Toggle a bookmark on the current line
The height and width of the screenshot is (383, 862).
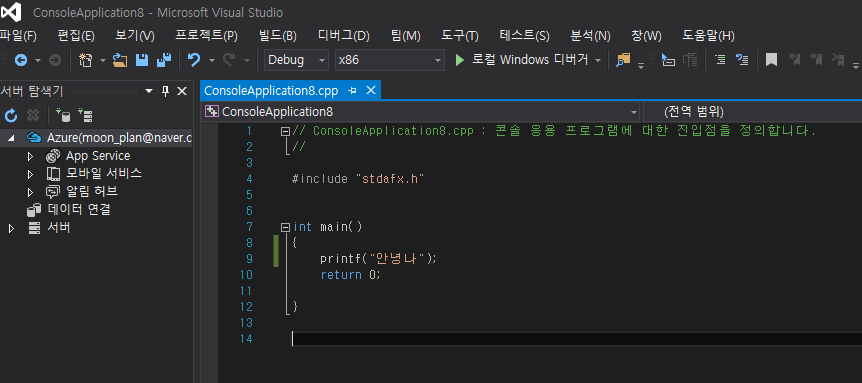[772, 60]
